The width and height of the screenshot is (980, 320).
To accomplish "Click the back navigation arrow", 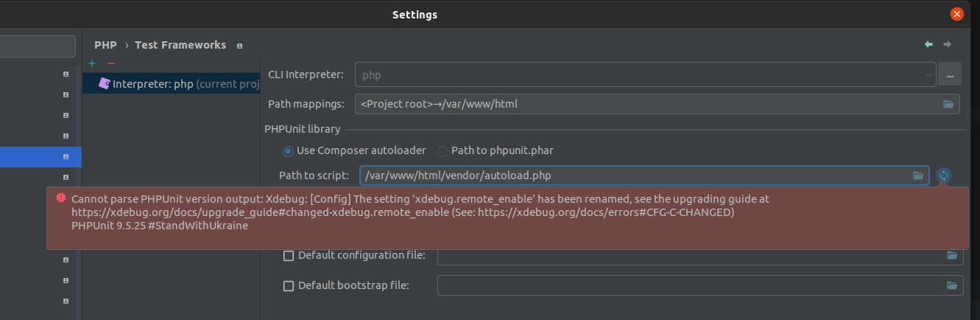I will pyautogui.click(x=929, y=45).
